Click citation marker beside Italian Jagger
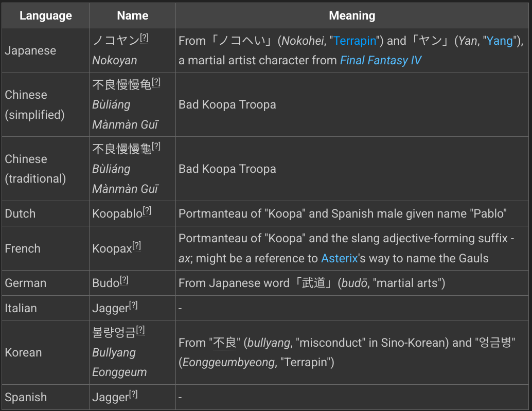Screen dimensions: 532x411 pyautogui.click(x=133, y=306)
